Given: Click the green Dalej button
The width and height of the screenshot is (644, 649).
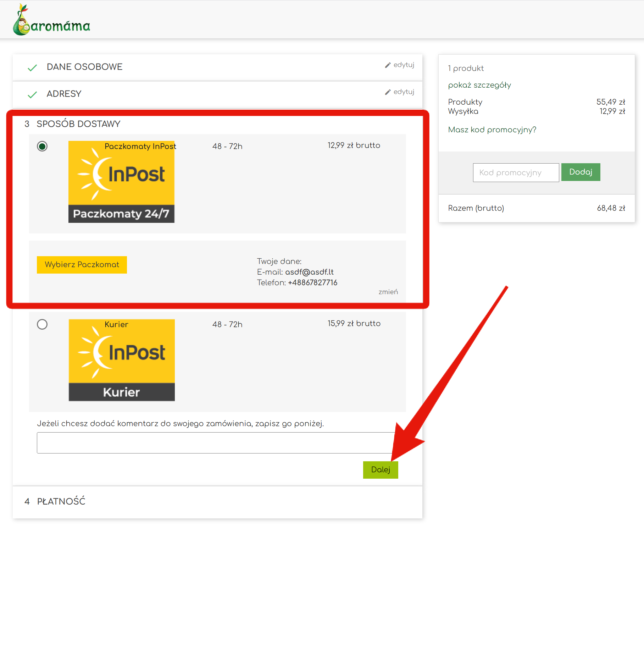Looking at the screenshot, I should 381,470.
